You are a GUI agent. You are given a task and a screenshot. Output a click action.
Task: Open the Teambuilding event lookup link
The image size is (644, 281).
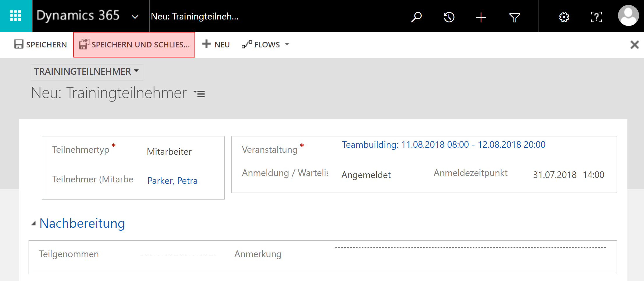coord(444,145)
